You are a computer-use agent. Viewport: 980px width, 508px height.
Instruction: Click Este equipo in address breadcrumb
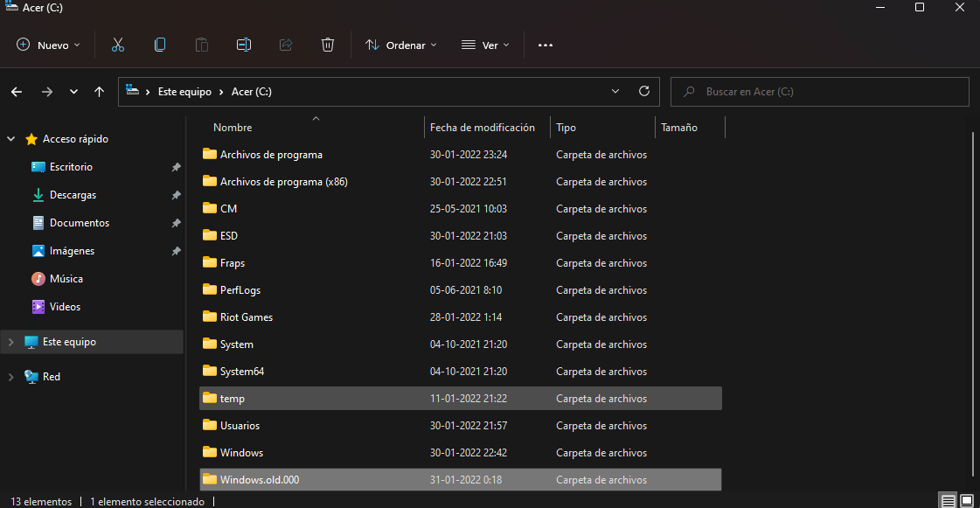(184, 92)
